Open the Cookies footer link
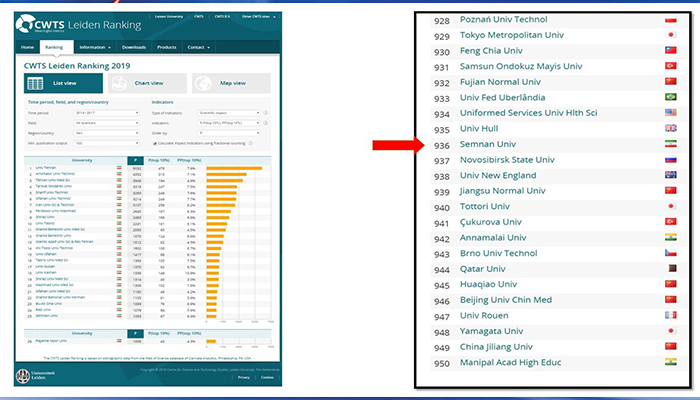The image size is (700, 400). [x=267, y=377]
